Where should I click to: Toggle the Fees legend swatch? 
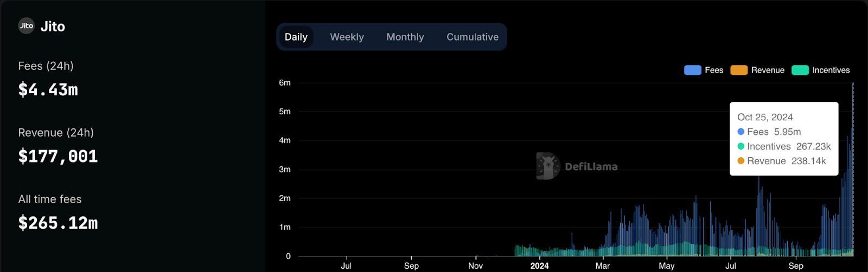coord(693,70)
